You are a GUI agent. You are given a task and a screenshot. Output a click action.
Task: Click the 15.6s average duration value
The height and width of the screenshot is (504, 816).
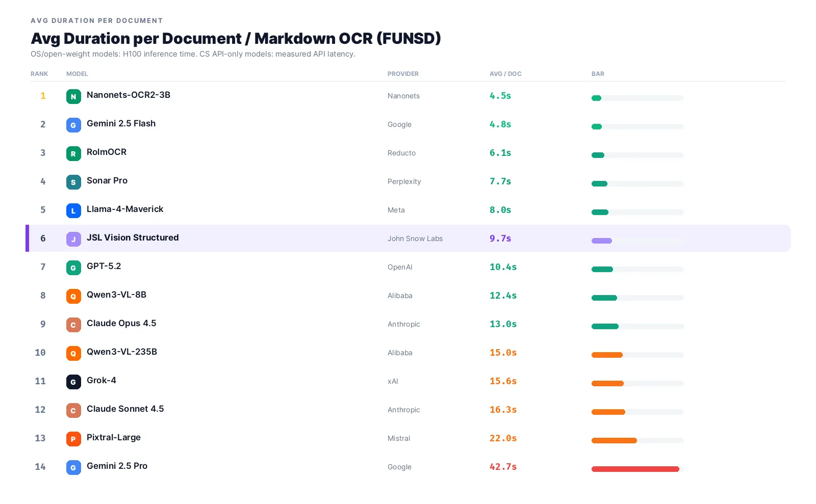503,381
